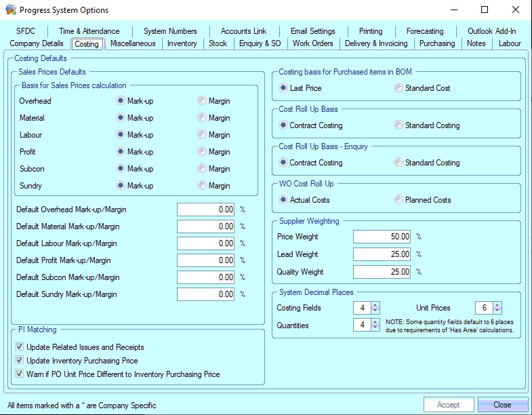This screenshot has height=415, width=532.
Task: Toggle Update Inventory Purchasing Price checkbox
Action: [x=20, y=361]
